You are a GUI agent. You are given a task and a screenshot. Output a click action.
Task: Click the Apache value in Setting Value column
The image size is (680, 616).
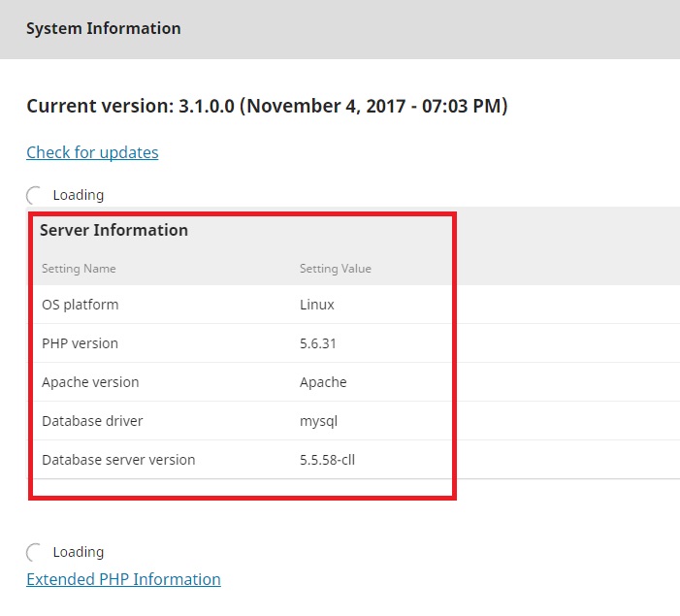pos(323,382)
